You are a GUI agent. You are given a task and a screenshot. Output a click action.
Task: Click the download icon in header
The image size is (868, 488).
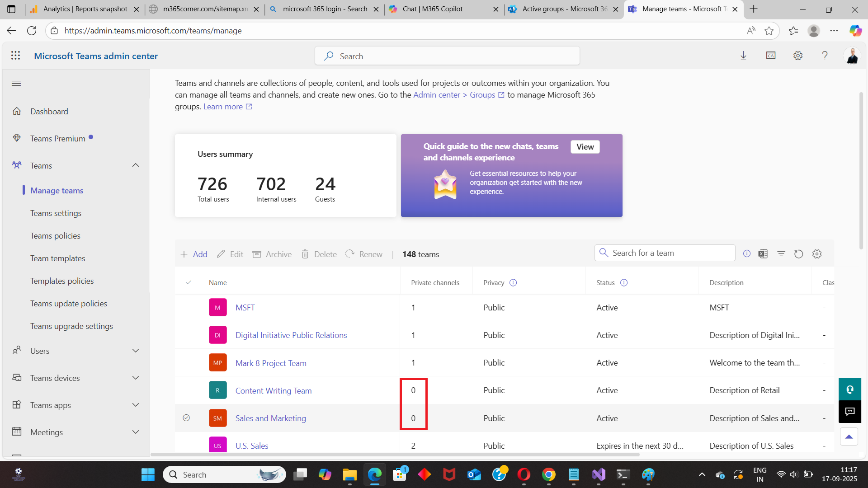(743, 56)
